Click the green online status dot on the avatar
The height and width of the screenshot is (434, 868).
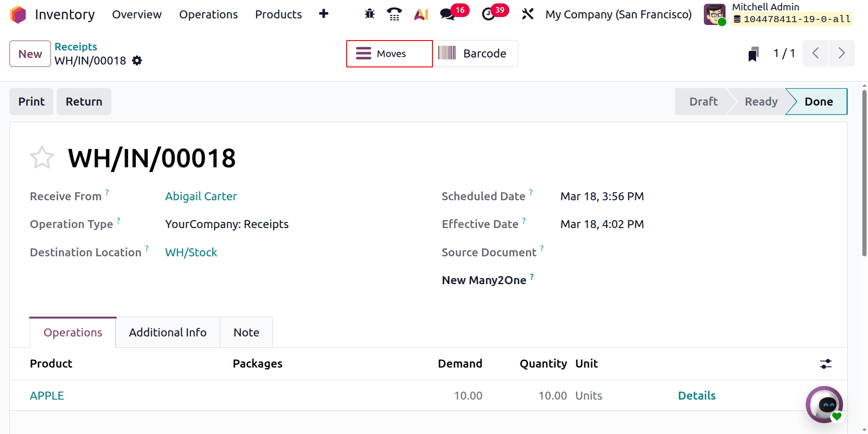click(x=723, y=21)
